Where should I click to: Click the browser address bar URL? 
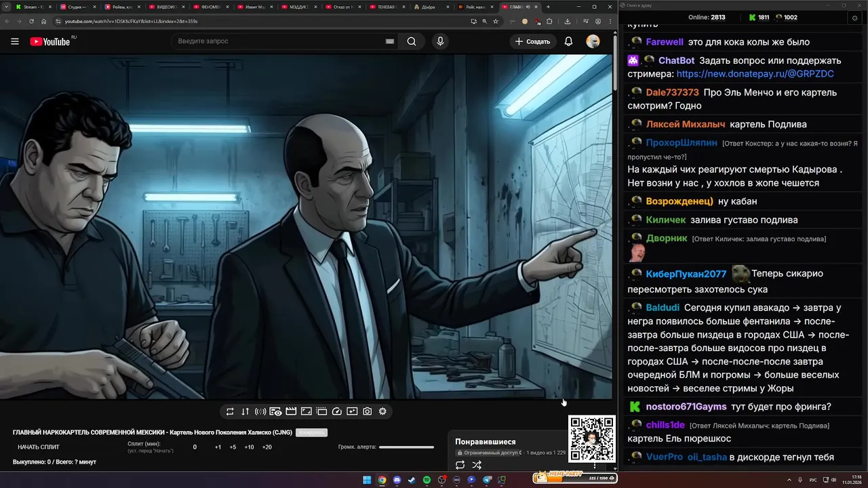(131, 21)
